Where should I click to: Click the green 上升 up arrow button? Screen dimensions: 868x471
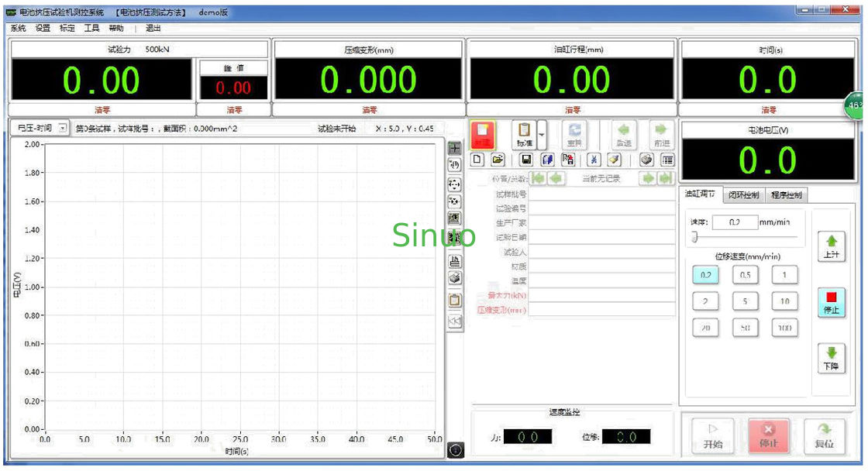[830, 248]
